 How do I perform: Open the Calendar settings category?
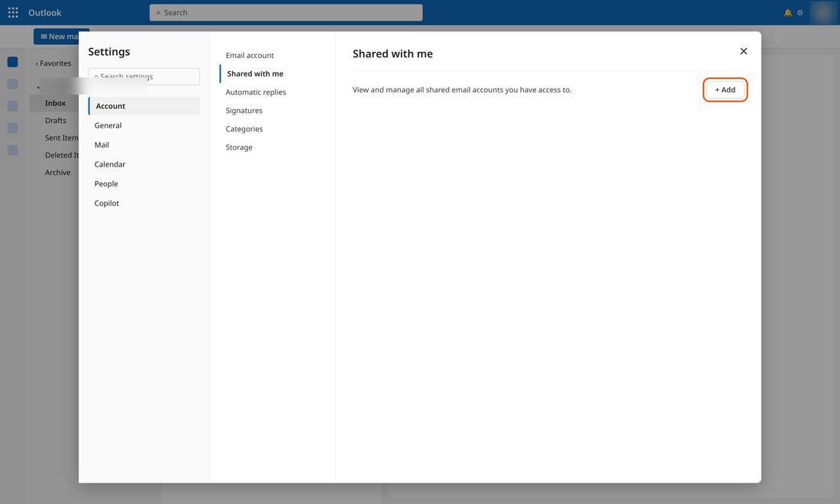click(x=144, y=164)
